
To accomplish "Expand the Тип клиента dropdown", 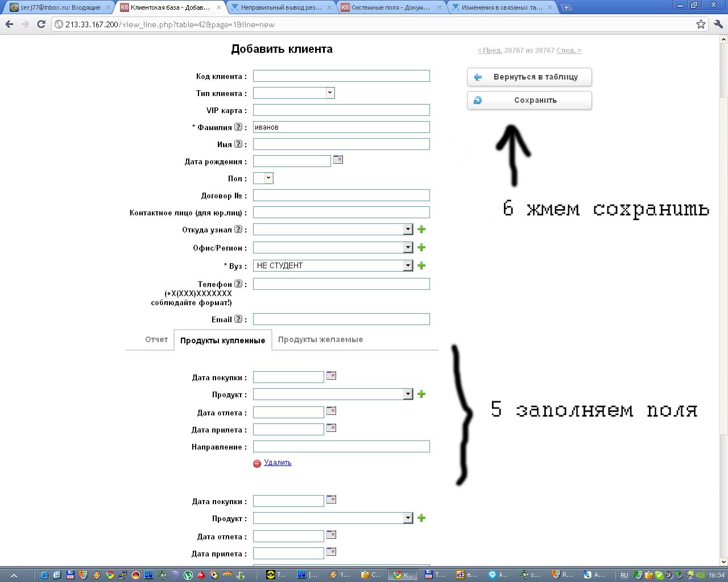I will click(x=329, y=93).
